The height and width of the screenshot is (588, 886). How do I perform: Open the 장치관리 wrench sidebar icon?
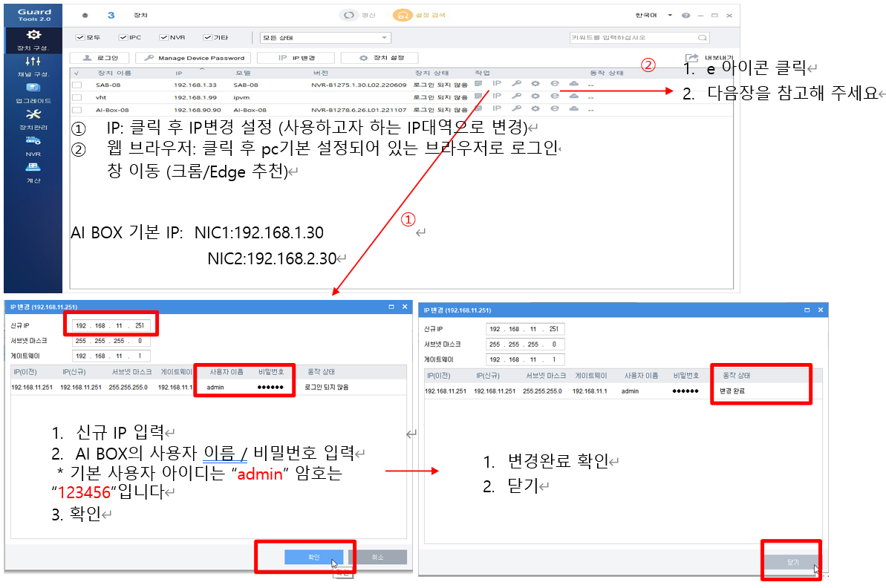click(x=33, y=117)
